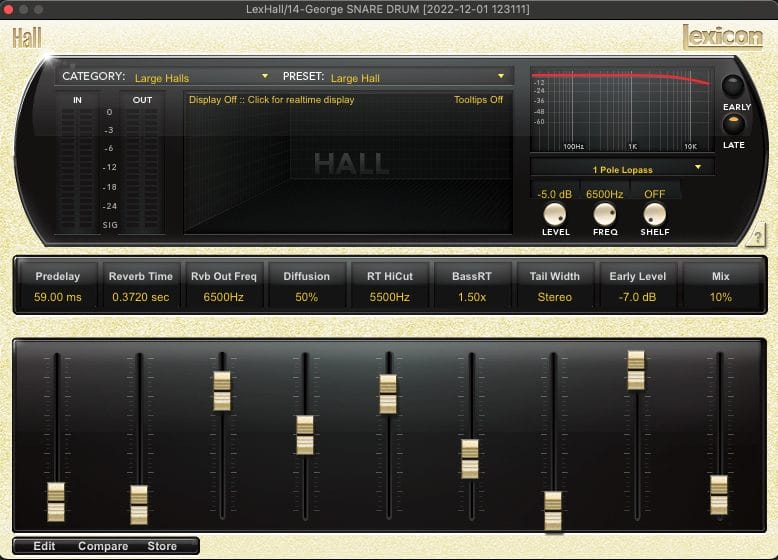
Task: Click the 6500Hz readout above FREQ knob
Action: [x=604, y=194]
